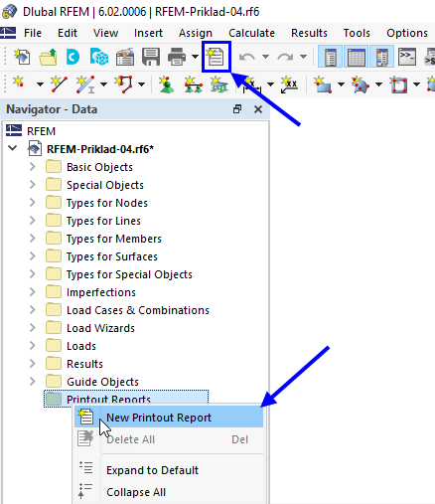Select the New Rectangular Surface tool

(323, 84)
